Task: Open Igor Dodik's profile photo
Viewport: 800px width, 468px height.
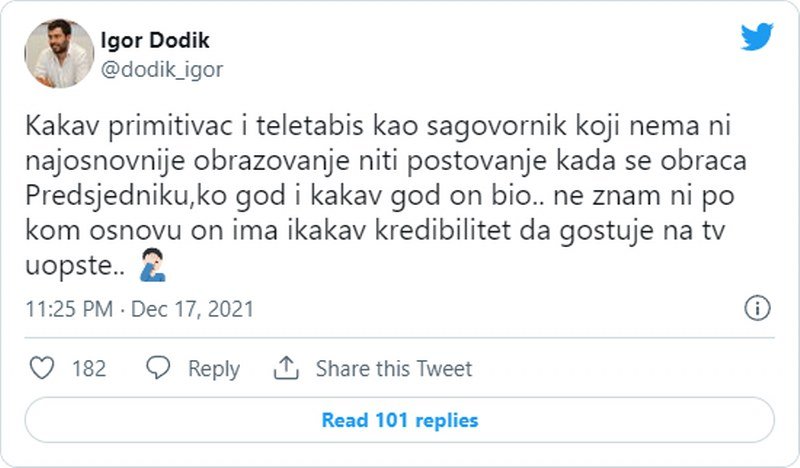Action: pyautogui.click(x=58, y=53)
